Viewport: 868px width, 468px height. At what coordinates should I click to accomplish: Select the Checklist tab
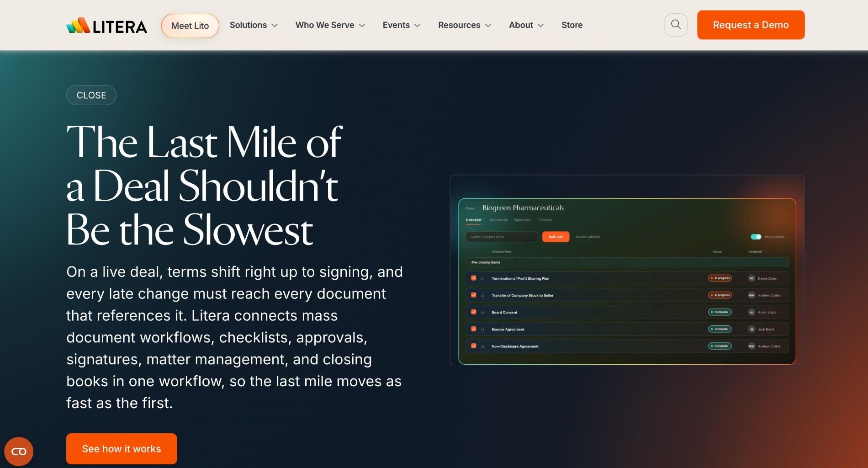click(473, 220)
